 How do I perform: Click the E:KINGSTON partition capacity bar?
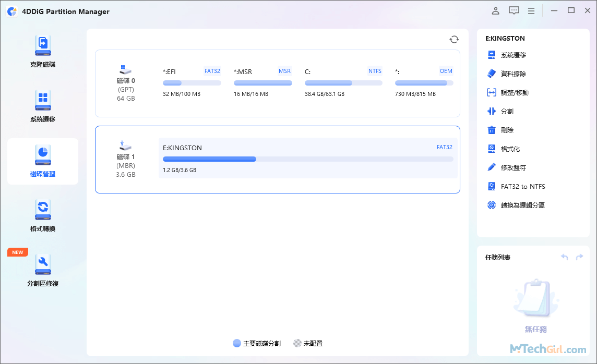[x=307, y=159]
